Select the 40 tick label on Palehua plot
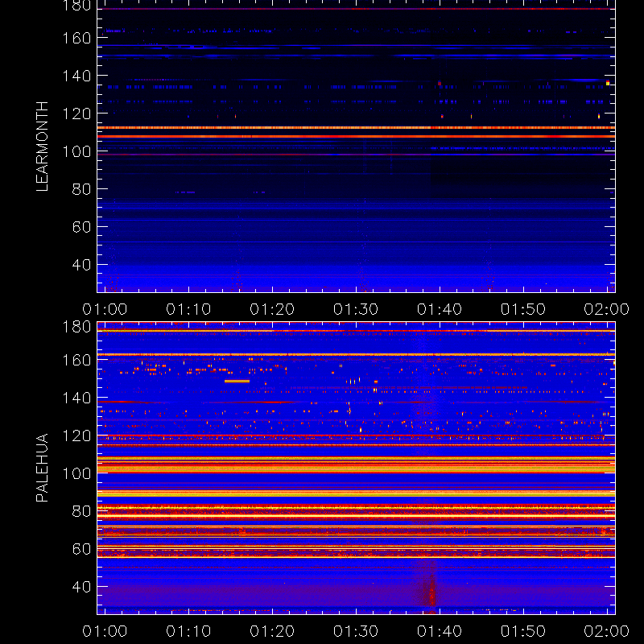Viewport: 644px width, 644px height. tap(81, 587)
